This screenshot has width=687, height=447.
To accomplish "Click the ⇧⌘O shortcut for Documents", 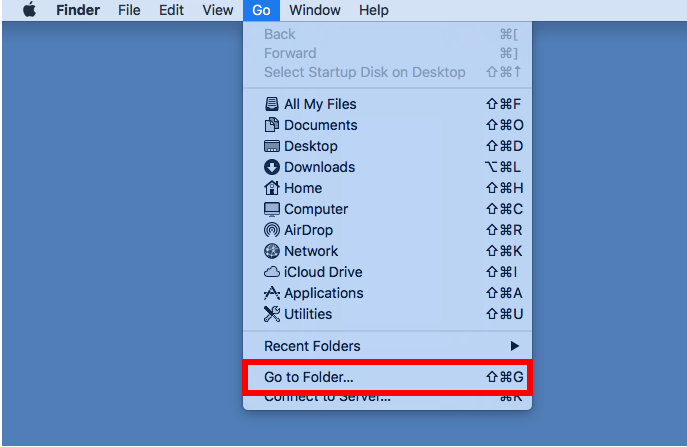I will 504,125.
